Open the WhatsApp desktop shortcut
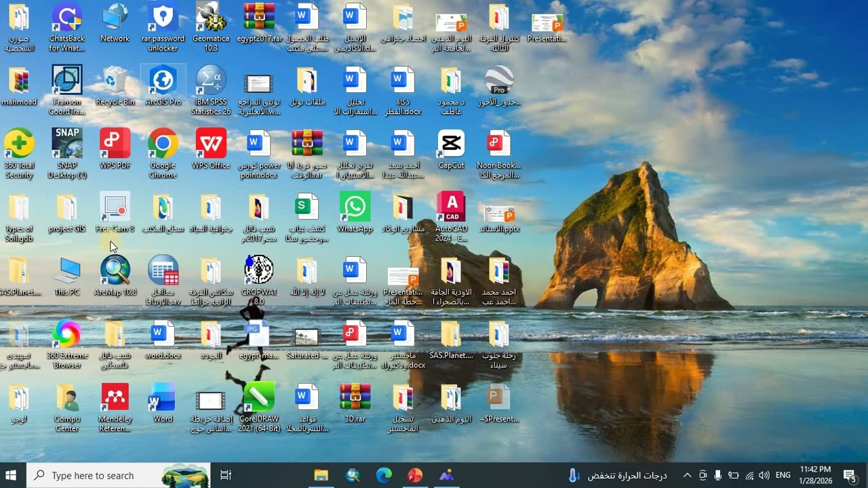Viewport: 868px width, 488px height. (x=355, y=213)
